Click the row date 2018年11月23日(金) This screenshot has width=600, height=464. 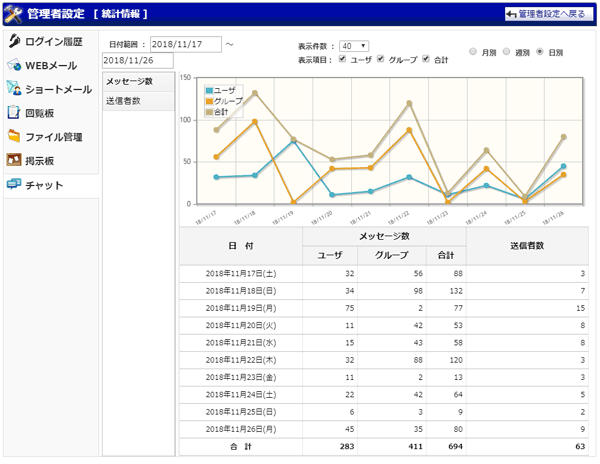coord(241,378)
